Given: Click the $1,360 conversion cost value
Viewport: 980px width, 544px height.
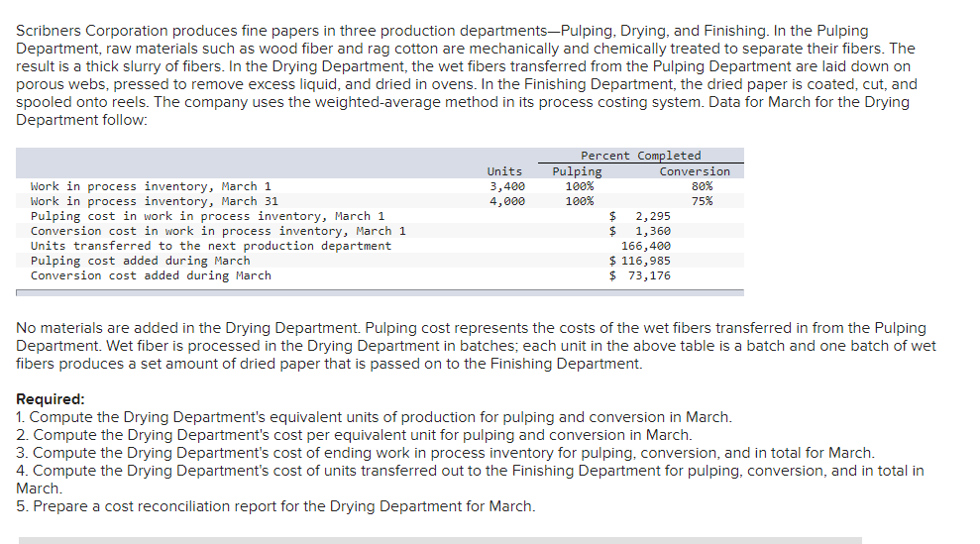Looking at the screenshot, I should (x=639, y=231).
